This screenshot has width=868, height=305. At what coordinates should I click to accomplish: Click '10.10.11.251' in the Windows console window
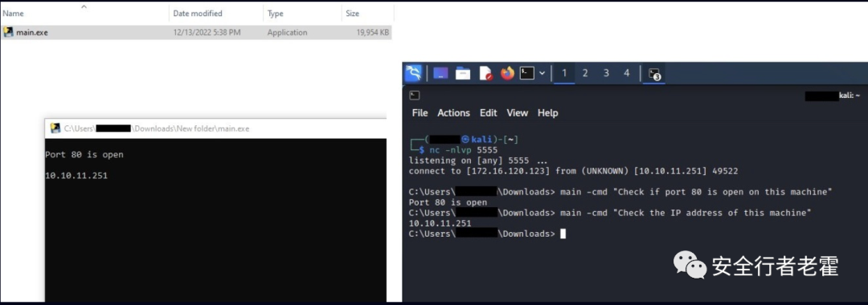pyautogui.click(x=76, y=176)
